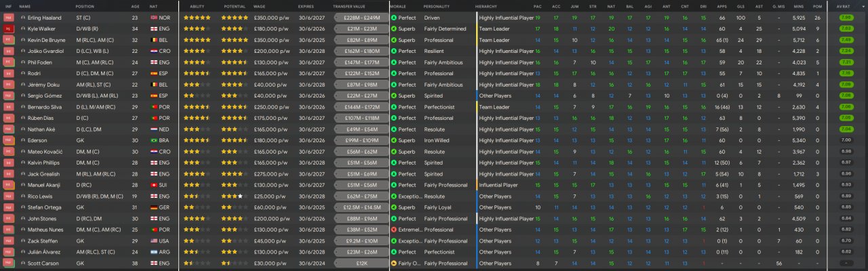Image resolution: width=868 pixels, height=271 pixels.
Task: Click the Croatia flag in Joško Gvardiol's row
Action: point(153,51)
